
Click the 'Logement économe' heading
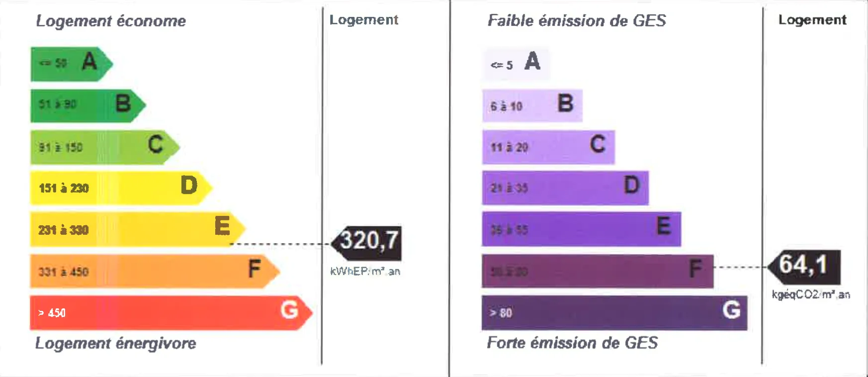pos(111,21)
